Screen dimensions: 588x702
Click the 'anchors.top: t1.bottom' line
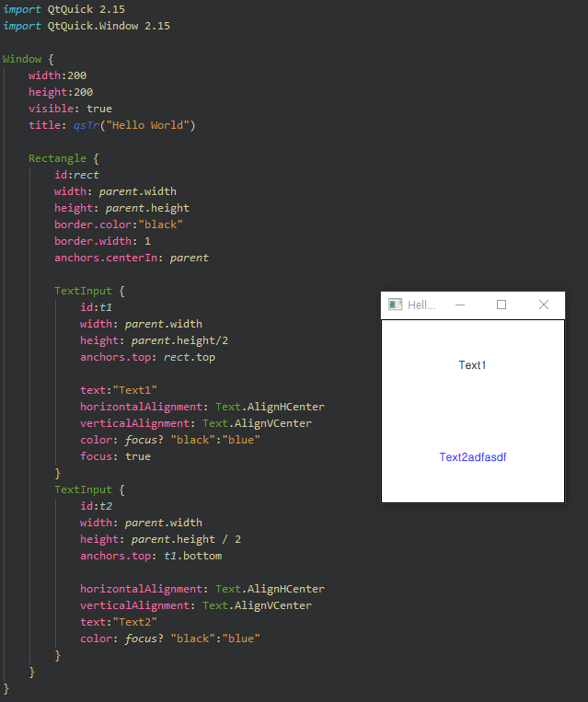point(151,556)
